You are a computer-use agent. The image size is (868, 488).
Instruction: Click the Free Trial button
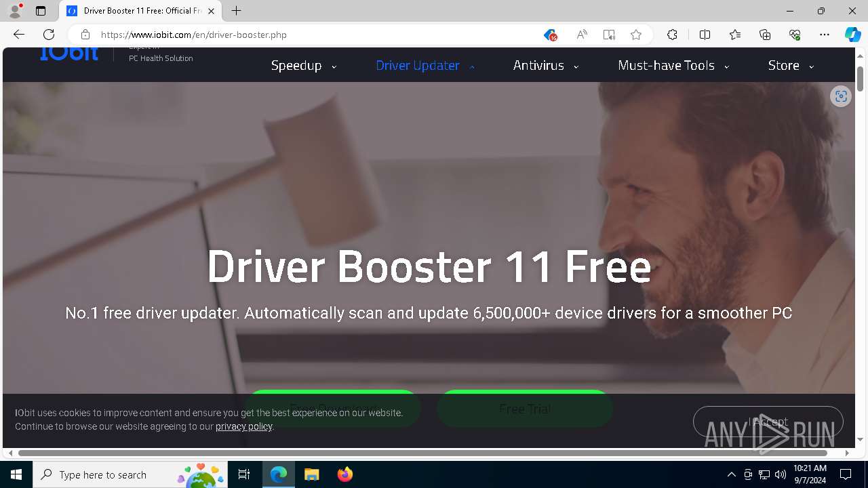point(525,409)
